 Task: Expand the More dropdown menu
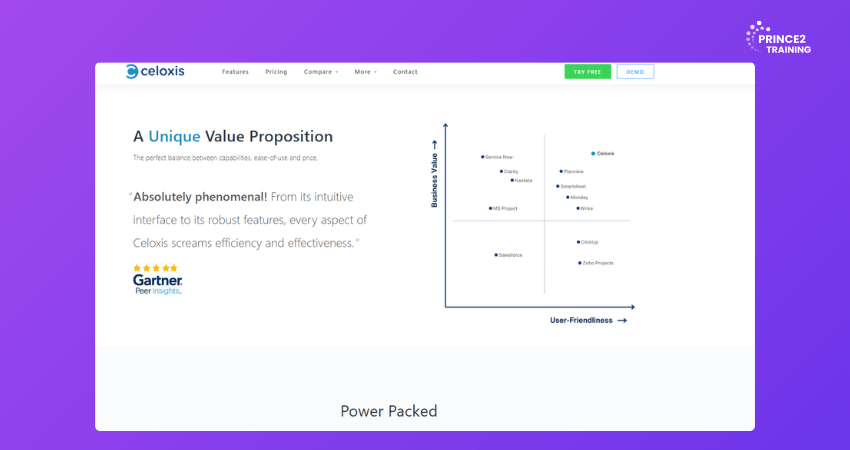coord(365,72)
